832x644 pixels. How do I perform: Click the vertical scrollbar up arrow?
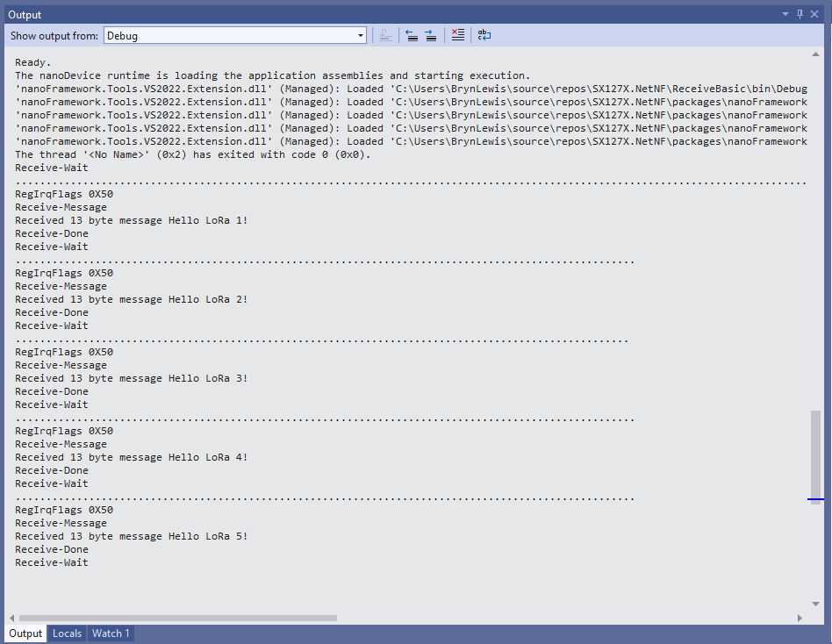point(816,55)
